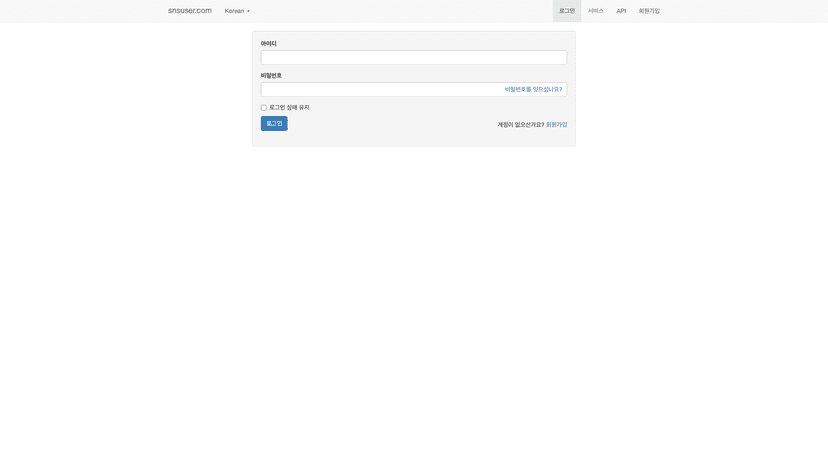
Task: Click empty gray area of login panel
Action: click(x=400, y=137)
